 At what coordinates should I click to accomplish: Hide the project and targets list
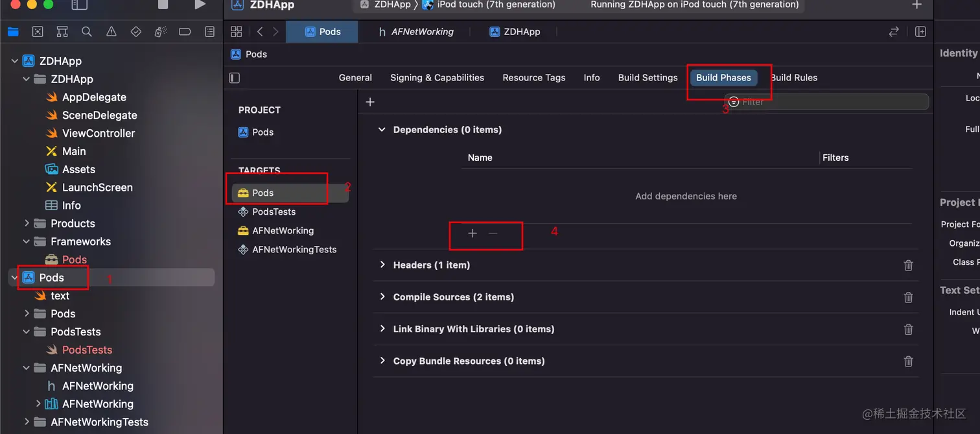coord(235,78)
